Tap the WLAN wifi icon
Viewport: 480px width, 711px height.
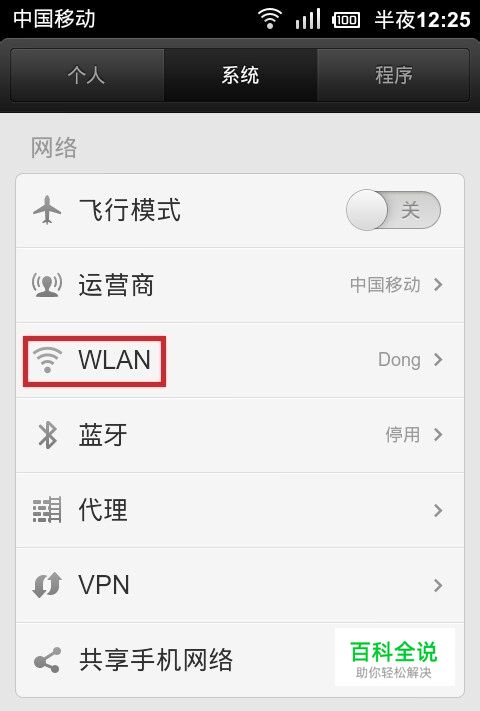coord(47,360)
